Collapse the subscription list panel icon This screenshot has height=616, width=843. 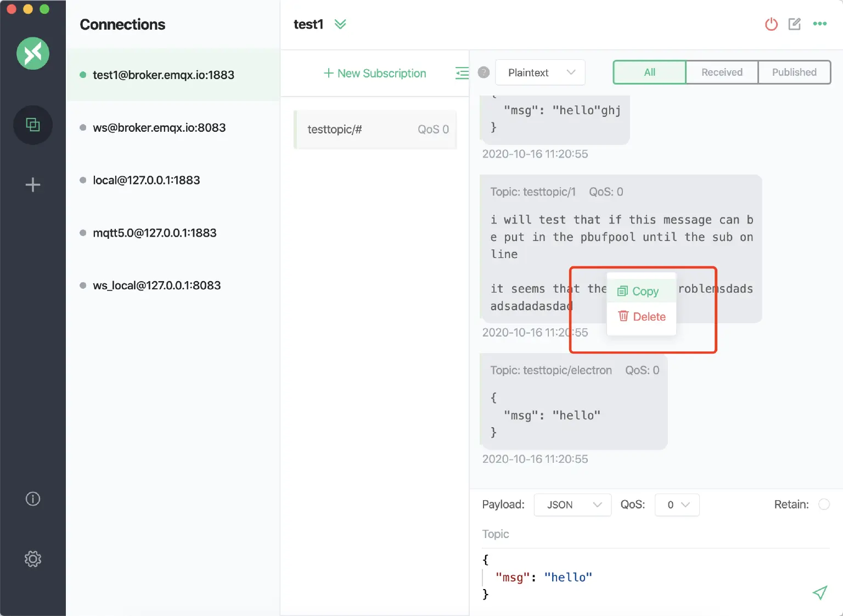point(462,73)
